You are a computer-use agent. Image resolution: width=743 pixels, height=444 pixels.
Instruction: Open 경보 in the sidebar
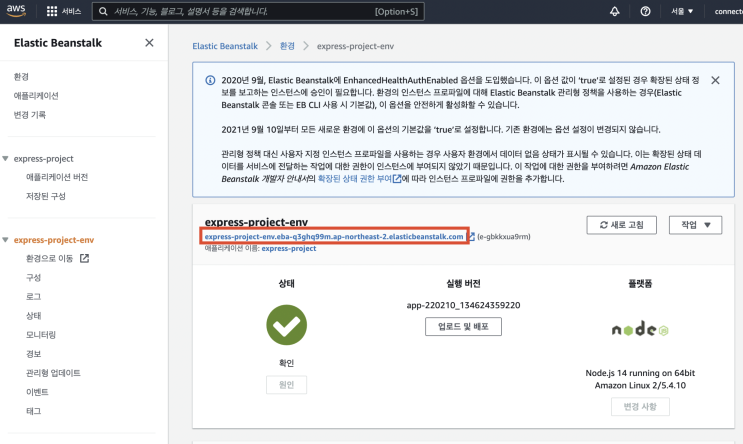click(x=33, y=354)
